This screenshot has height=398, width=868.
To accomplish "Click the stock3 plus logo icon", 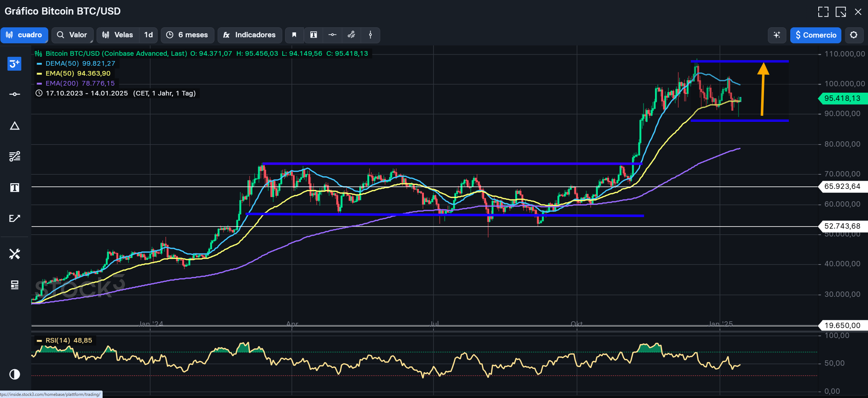I will coord(14,64).
